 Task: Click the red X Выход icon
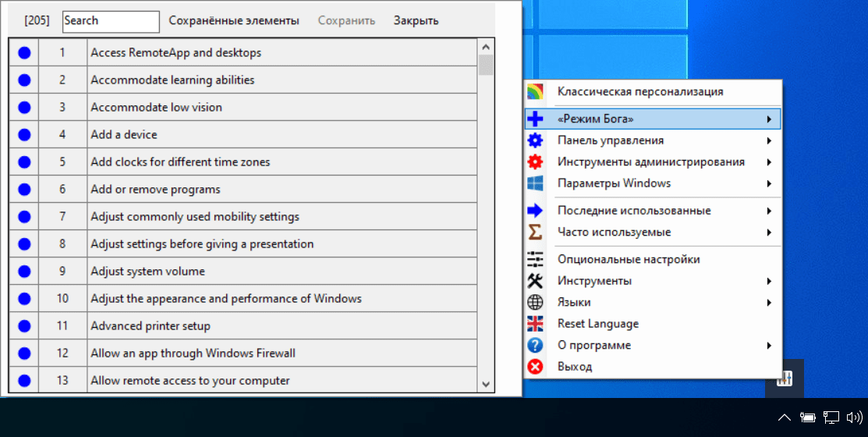pos(535,367)
